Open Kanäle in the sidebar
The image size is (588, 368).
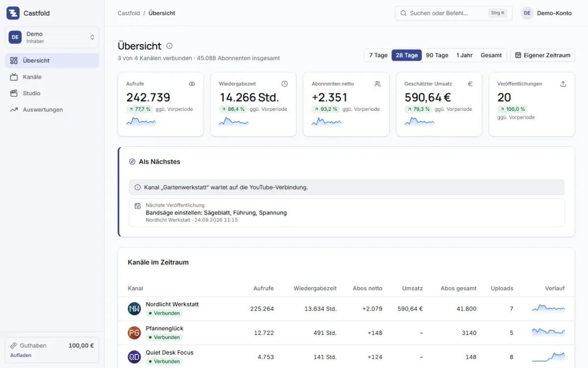point(52,77)
